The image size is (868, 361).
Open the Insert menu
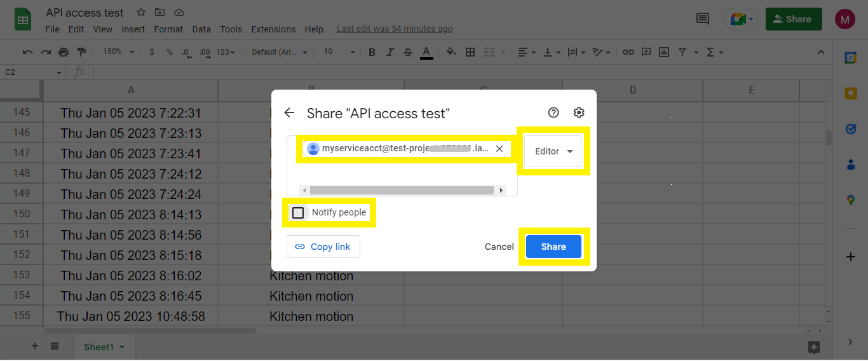133,29
